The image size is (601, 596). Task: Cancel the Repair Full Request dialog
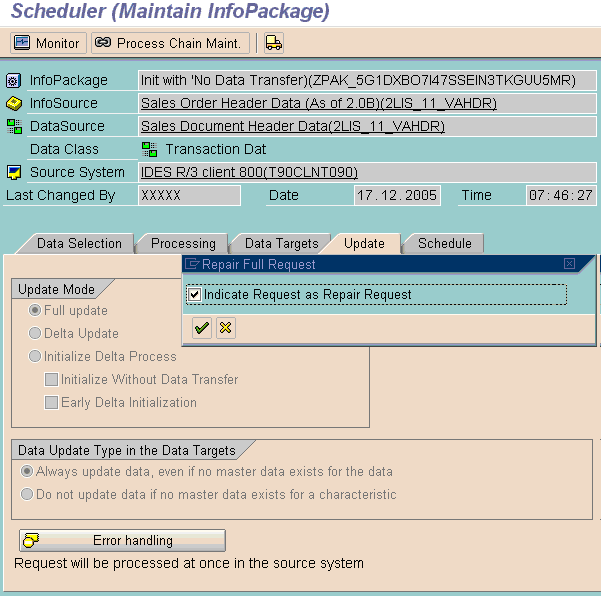click(226, 328)
